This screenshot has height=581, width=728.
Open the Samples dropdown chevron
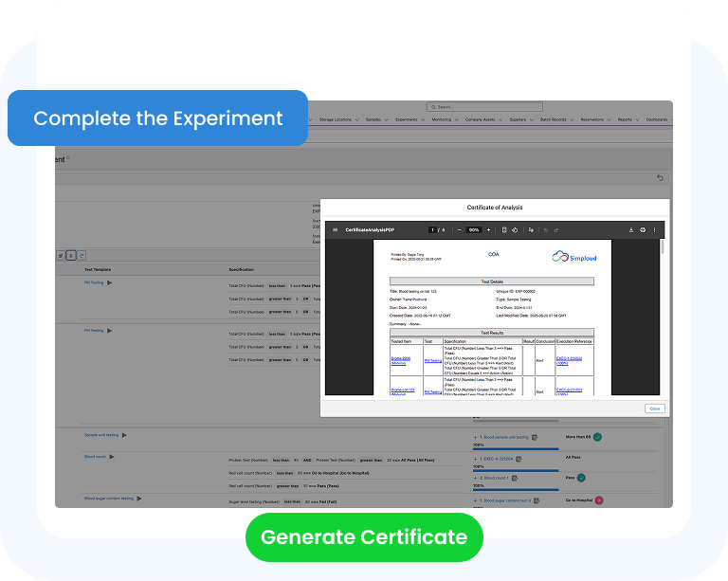(x=387, y=119)
